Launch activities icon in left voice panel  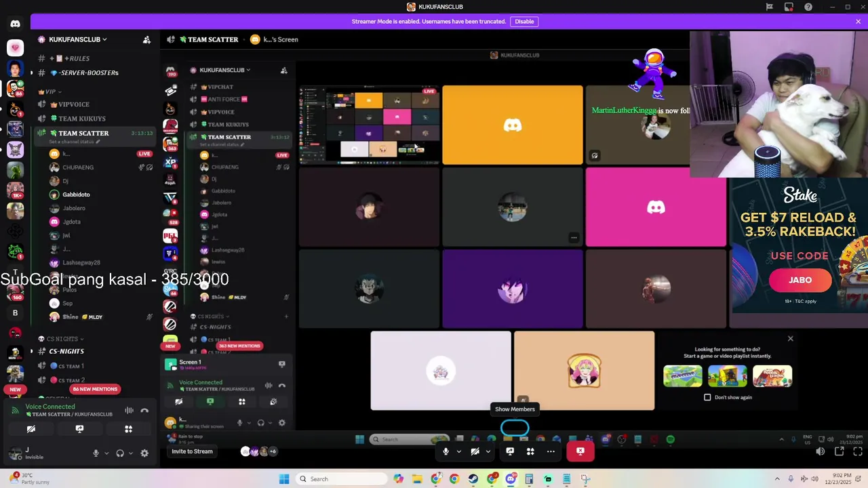(x=128, y=429)
